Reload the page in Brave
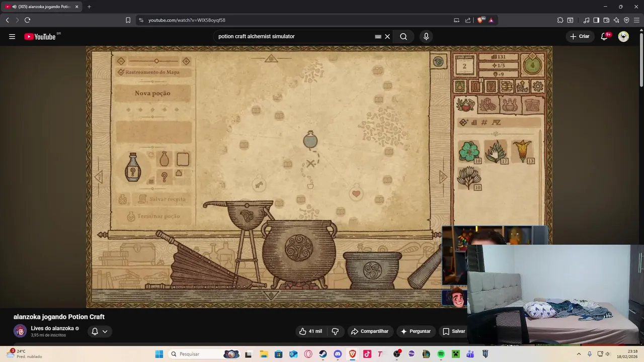This screenshot has height=362, width=644. pos(27,20)
